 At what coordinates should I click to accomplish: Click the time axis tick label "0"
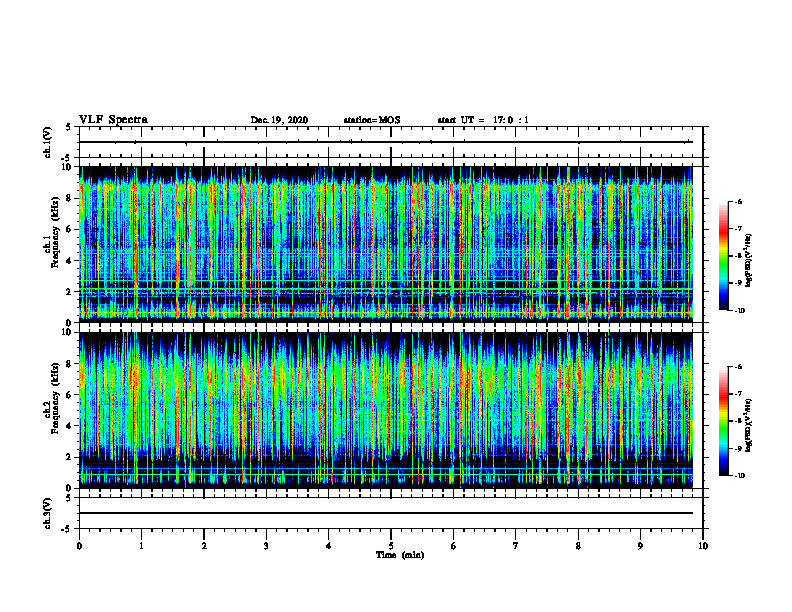pos(79,546)
